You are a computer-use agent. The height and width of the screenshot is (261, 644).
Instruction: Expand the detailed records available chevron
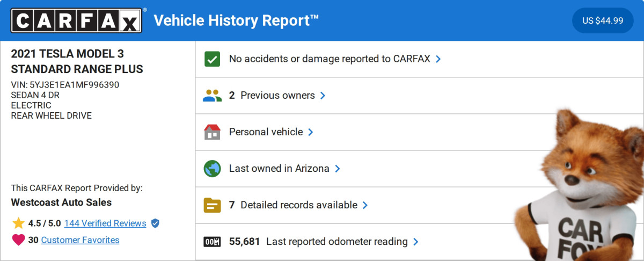(x=365, y=205)
